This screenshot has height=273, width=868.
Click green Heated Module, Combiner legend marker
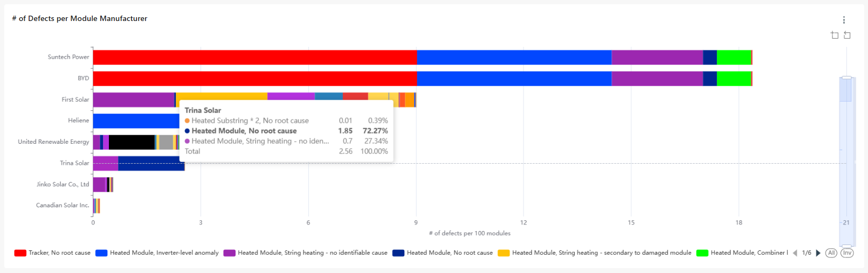(x=702, y=253)
